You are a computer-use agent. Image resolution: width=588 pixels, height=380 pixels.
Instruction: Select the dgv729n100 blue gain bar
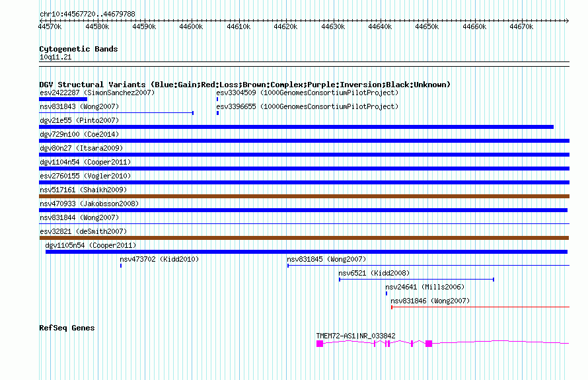[x=304, y=141]
